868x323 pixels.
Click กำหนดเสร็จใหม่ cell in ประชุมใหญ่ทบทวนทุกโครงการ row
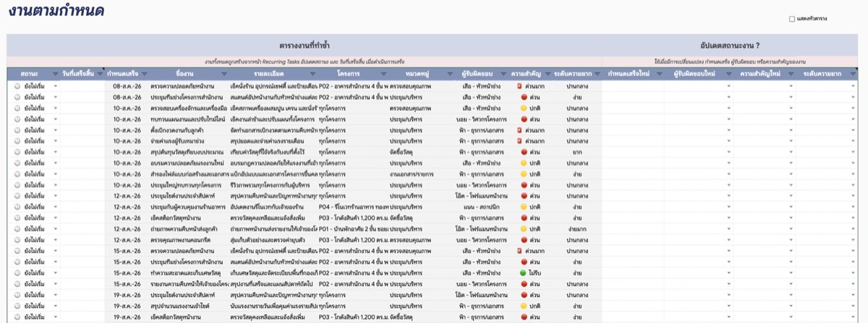tap(633, 185)
